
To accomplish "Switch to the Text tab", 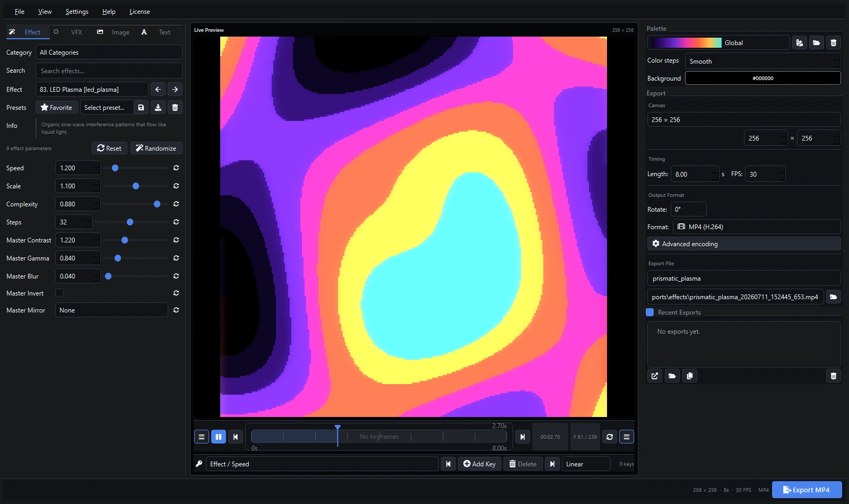I will point(158,32).
